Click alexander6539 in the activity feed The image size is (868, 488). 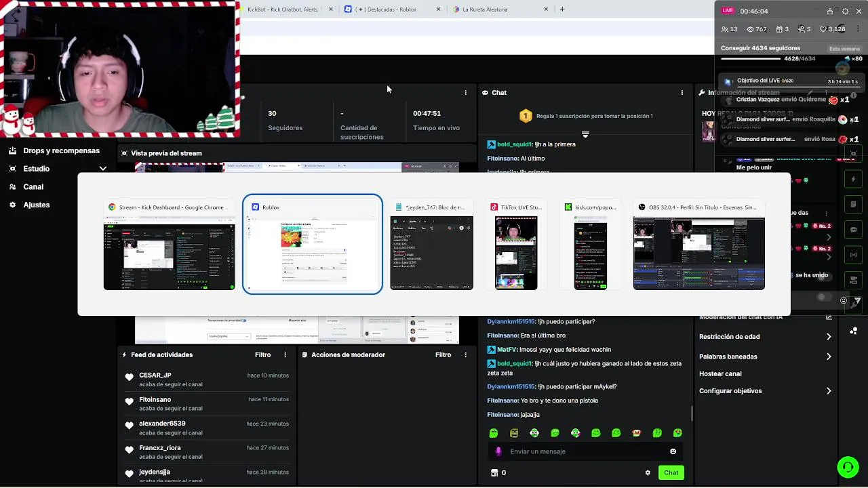coord(162,424)
